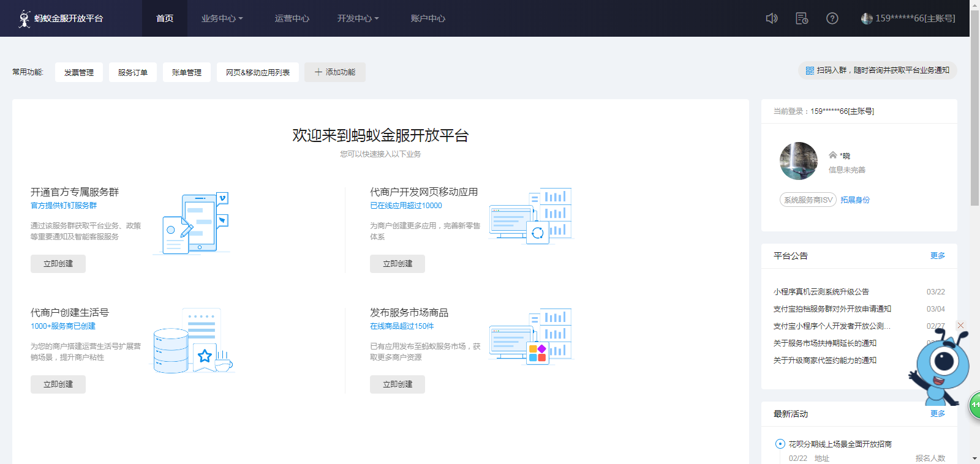Open the 运营中心 menu item
The height and width of the screenshot is (464, 980).
(292, 18)
